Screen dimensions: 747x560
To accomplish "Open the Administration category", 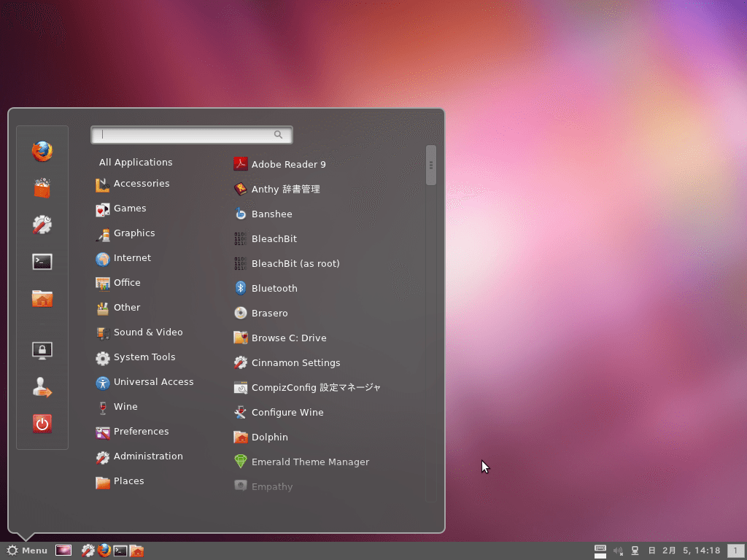I will pyautogui.click(x=147, y=456).
